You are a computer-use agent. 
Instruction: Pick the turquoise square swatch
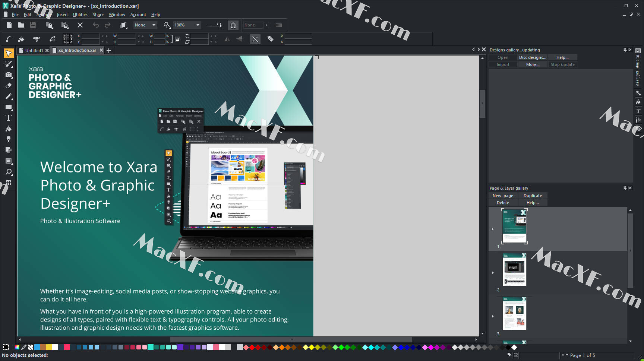click(x=150, y=347)
